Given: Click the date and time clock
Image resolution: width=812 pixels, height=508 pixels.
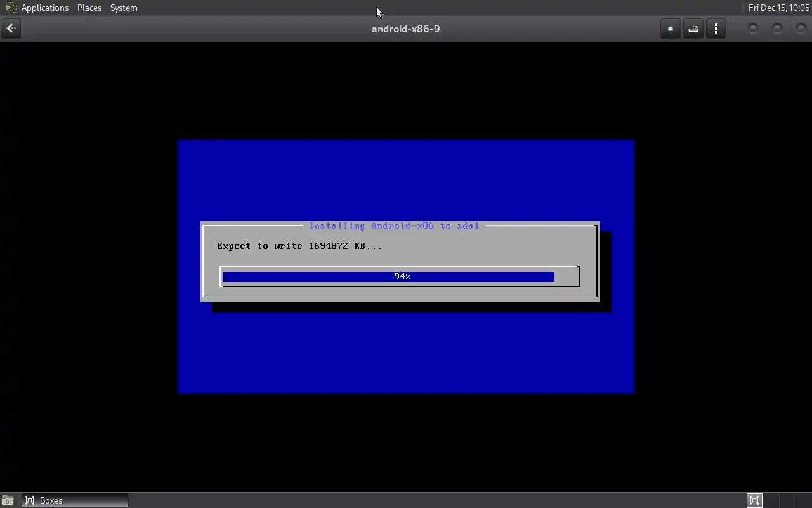Looking at the screenshot, I should (778, 8).
